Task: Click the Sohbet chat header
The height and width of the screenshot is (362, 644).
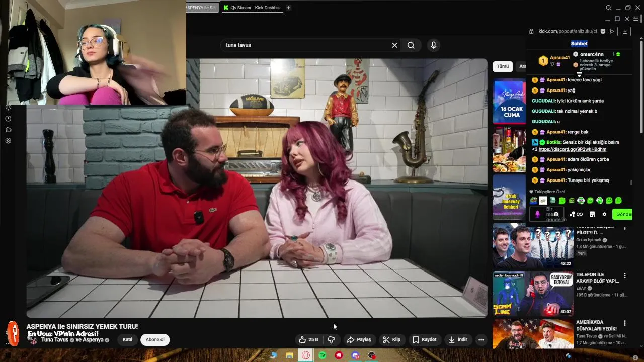Action: pyautogui.click(x=579, y=44)
